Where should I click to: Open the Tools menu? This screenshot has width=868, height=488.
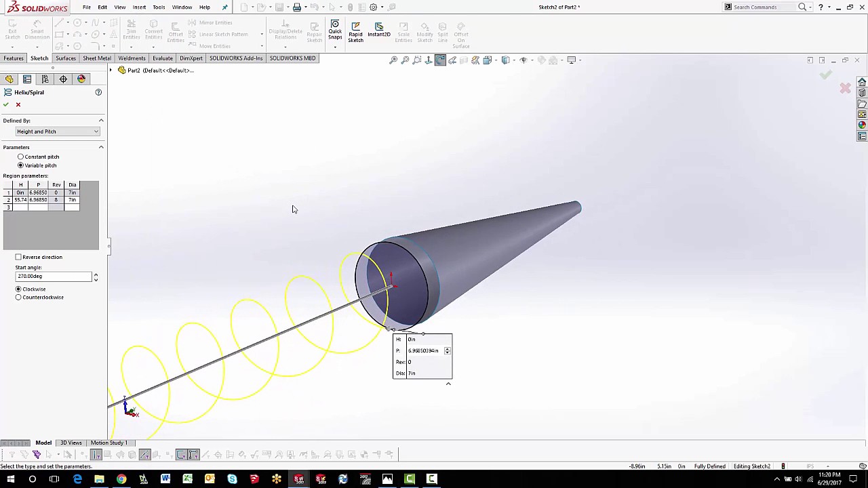click(x=159, y=7)
